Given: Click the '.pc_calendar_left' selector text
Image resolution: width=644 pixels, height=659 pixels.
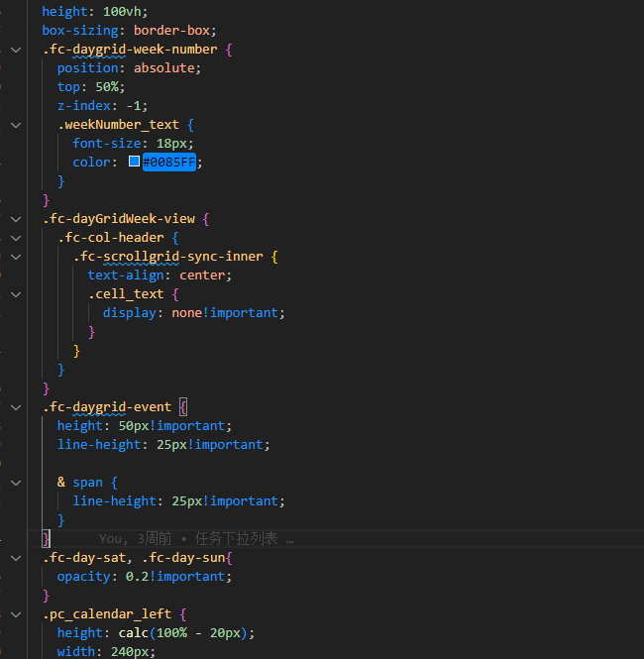Looking at the screenshot, I should point(107,614).
